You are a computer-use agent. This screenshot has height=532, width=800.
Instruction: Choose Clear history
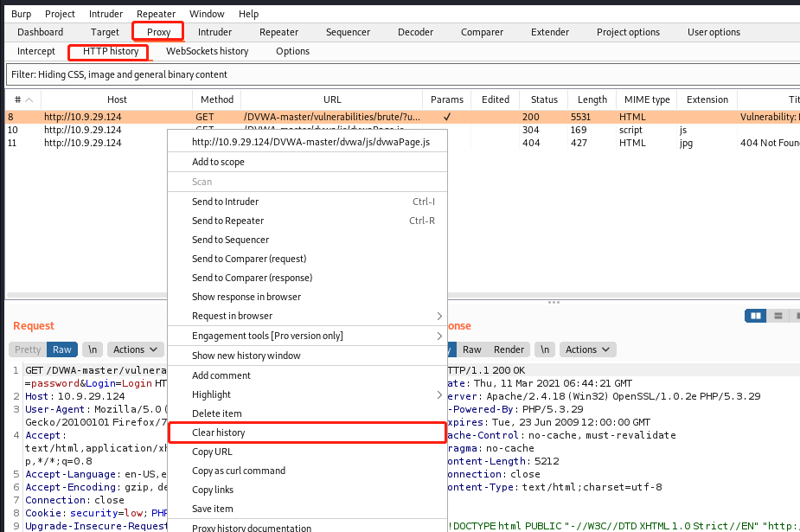click(308, 433)
